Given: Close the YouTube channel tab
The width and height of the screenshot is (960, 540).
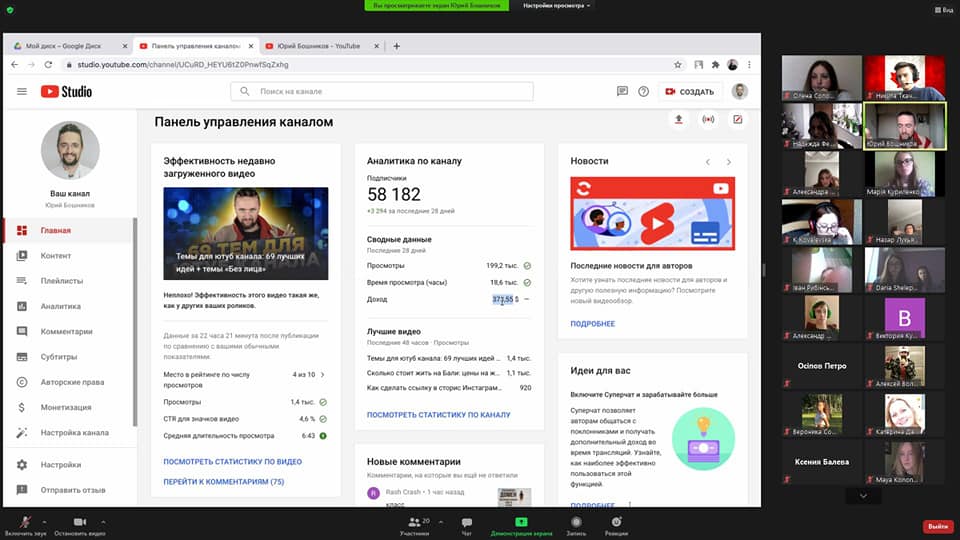Looking at the screenshot, I should click(377, 46).
